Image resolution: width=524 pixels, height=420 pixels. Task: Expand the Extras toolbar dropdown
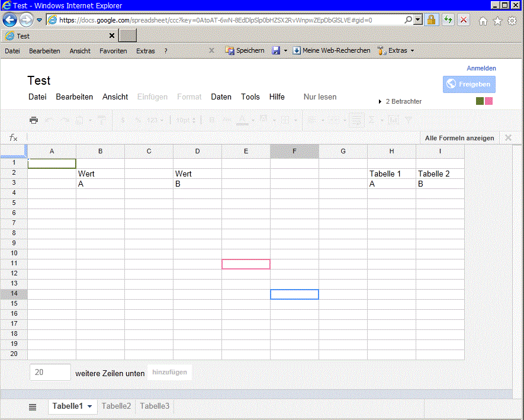pos(412,51)
